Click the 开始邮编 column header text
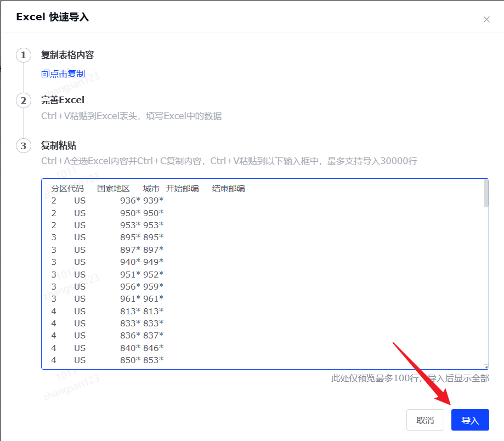504x441 pixels. [182, 188]
